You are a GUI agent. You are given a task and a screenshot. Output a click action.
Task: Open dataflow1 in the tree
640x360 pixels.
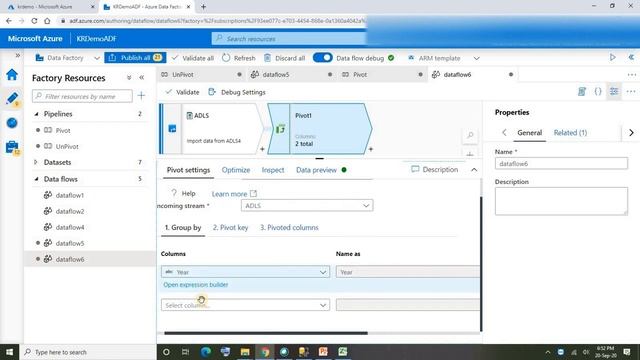pos(69,195)
